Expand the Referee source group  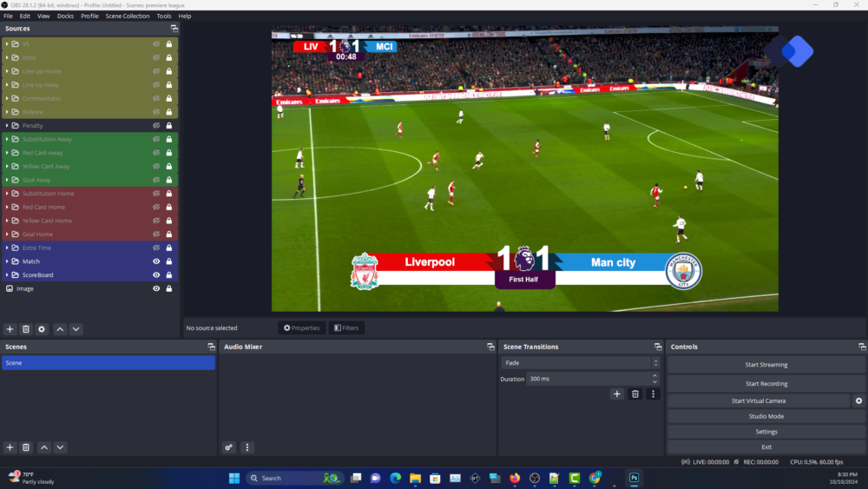pos(7,112)
